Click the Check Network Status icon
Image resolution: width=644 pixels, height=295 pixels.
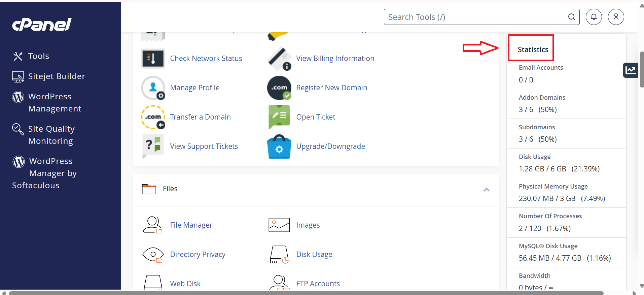point(153,59)
